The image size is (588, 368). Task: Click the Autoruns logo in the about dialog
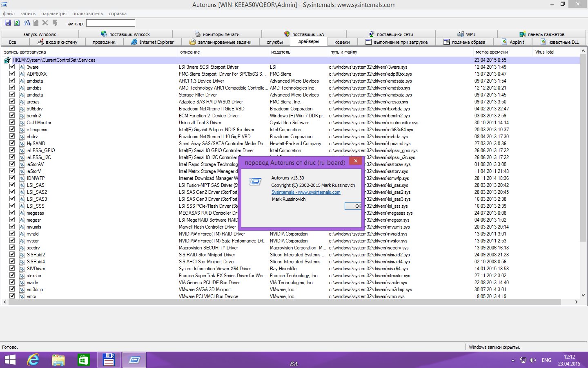pyautogui.click(x=255, y=182)
